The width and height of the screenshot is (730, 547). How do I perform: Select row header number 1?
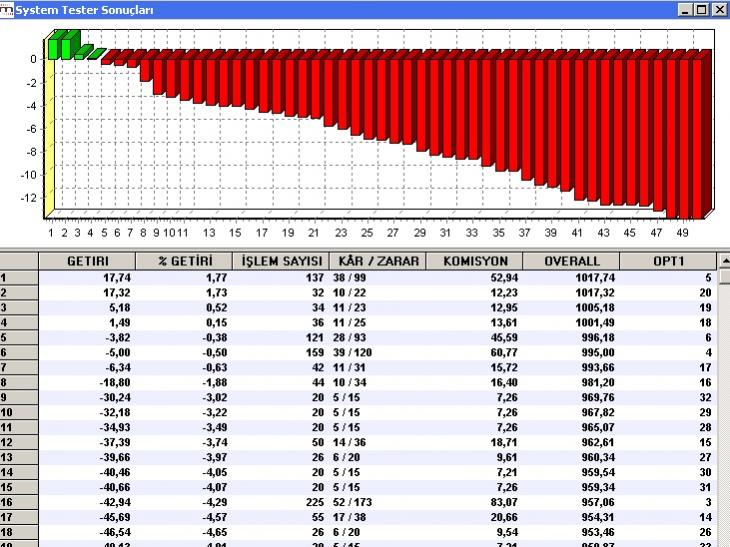coord(19,278)
